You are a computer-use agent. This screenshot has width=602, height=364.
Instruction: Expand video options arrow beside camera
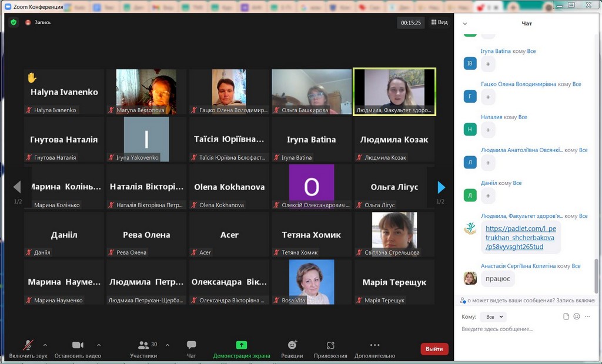[x=99, y=345]
